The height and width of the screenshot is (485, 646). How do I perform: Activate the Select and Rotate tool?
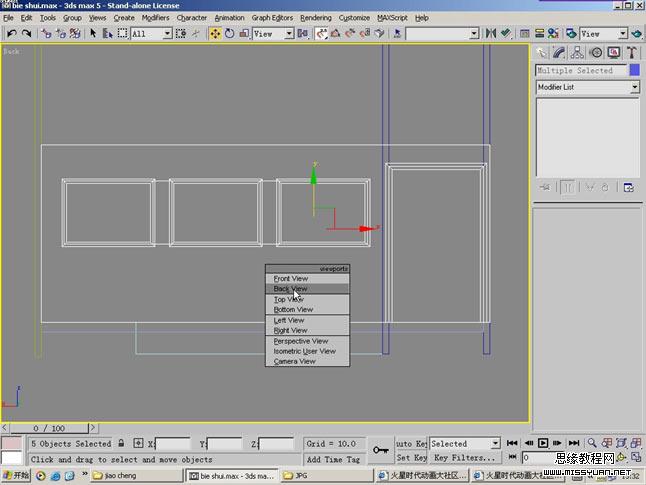[230, 33]
